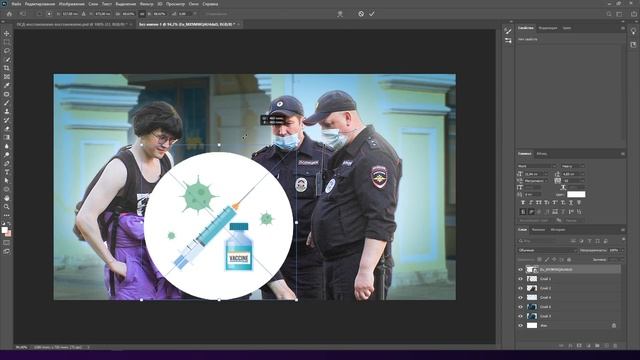Viewport: 640px width, 360px height.
Task: Hide the Фон background layer
Action: [x=520, y=326]
